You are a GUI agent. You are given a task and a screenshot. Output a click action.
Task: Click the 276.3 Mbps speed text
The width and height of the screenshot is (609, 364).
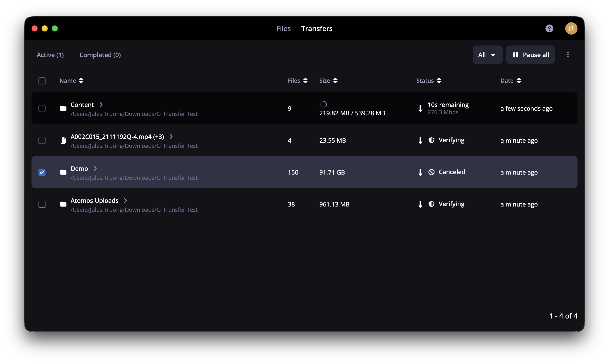(443, 112)
